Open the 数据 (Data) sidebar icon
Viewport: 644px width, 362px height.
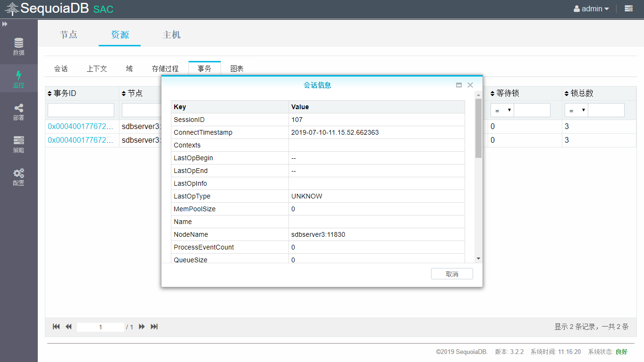[18, 46]
